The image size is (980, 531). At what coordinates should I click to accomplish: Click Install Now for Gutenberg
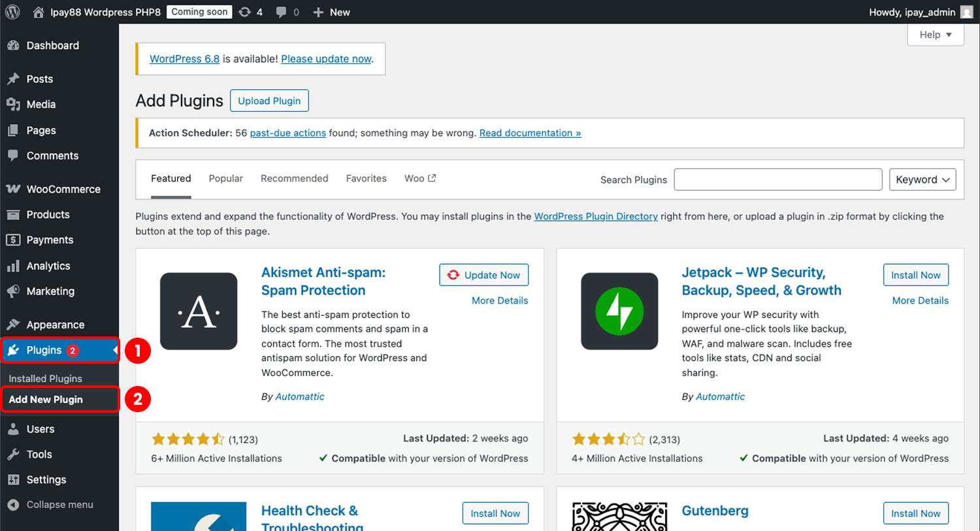coord(916,513)
